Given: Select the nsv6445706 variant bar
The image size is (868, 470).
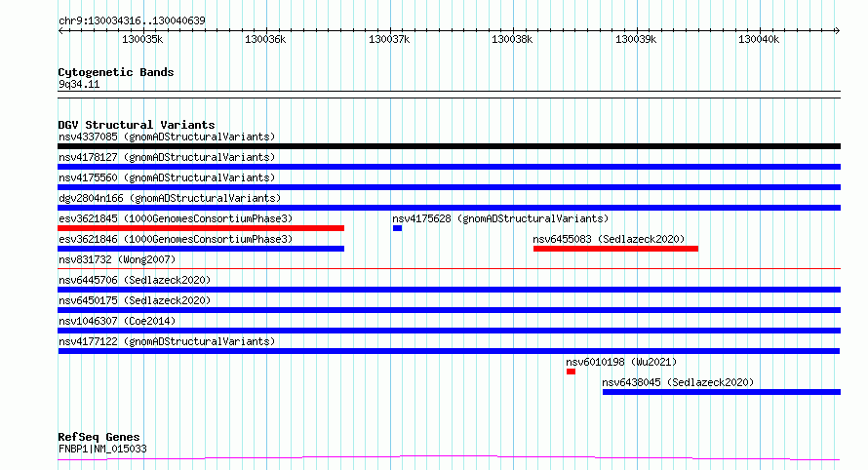Looking at the screenshot, I should pos(449,290).
